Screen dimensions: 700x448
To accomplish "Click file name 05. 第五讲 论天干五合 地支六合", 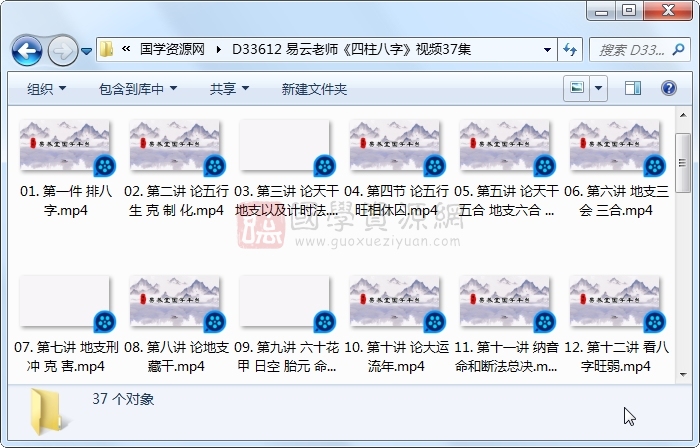I will 506,200.
